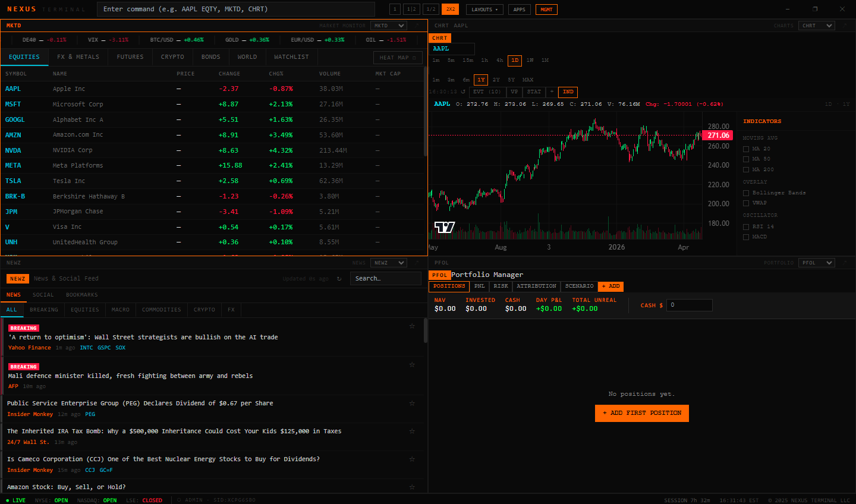Click the news feed vertical scrollbar
856x504 pixels.
pyautogui.click(x=425, y=330)
